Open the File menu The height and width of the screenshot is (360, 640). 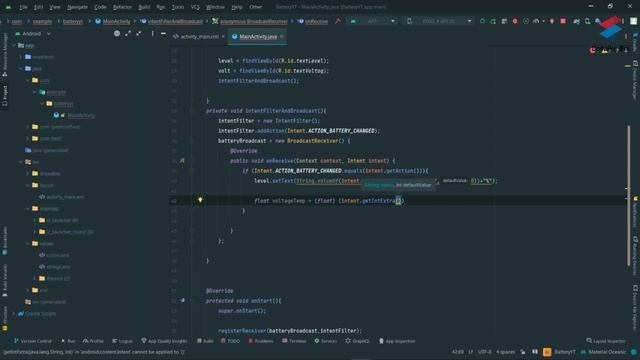[23, 7]
